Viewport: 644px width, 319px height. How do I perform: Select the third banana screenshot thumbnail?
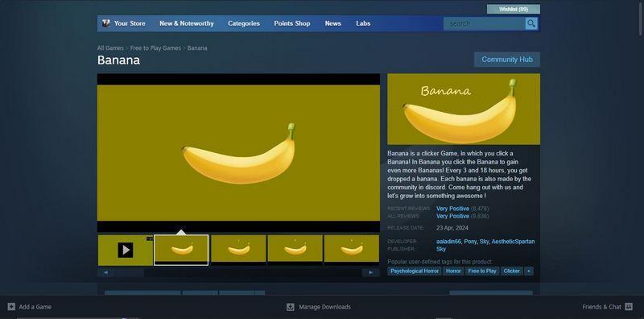point(295,249)
